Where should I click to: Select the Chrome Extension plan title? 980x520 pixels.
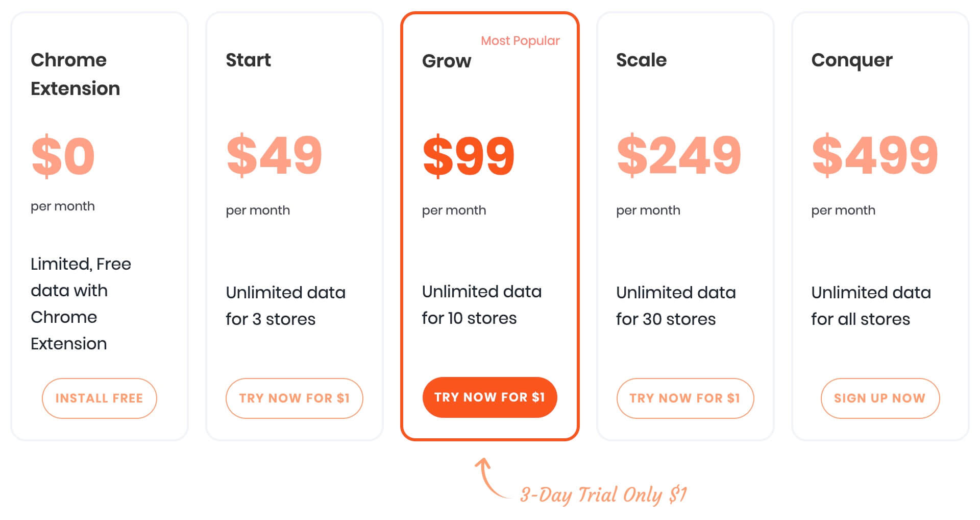[x=76, y=74]
